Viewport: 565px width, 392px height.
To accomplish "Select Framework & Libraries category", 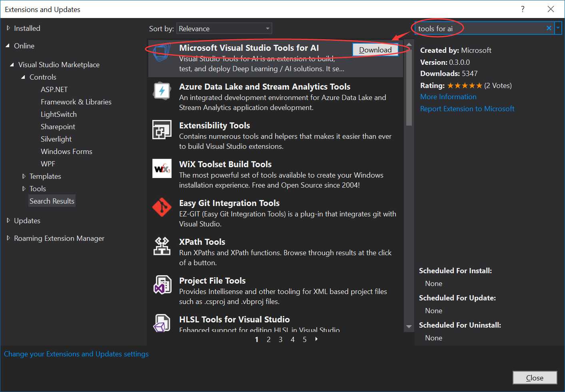I will coord(76,102).
